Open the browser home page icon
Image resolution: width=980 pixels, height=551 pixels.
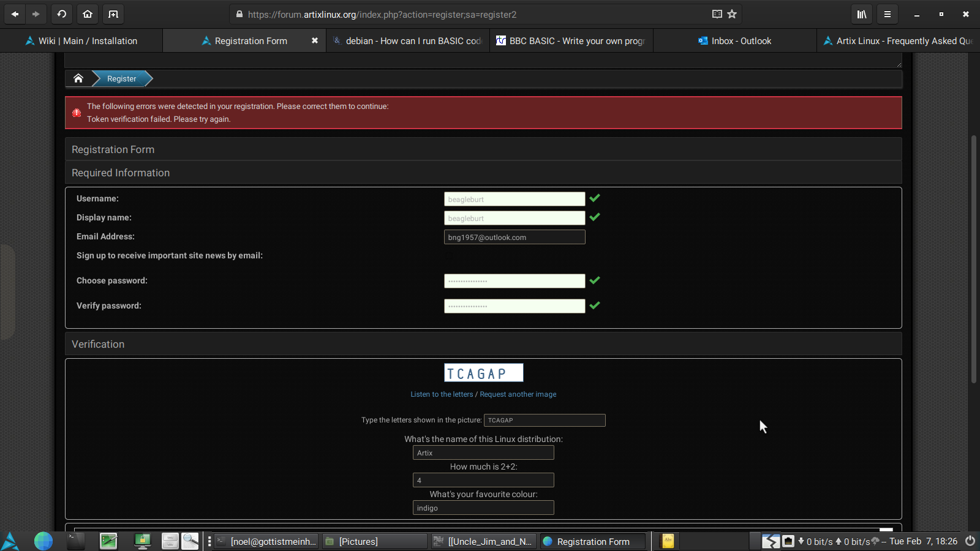pyautogui.click(x=88, y=14)
